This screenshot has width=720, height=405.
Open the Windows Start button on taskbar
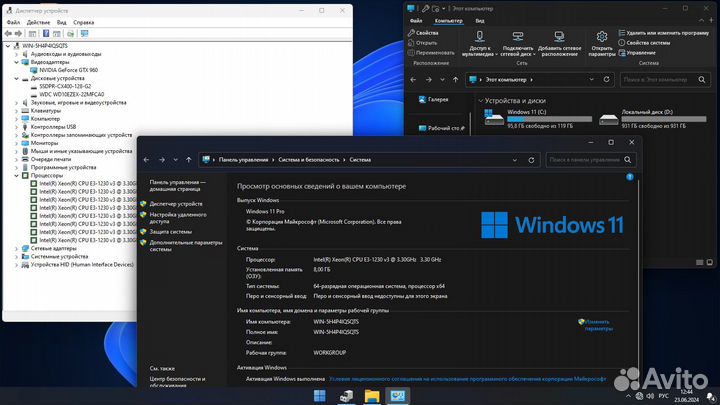(x=321, y=396)
